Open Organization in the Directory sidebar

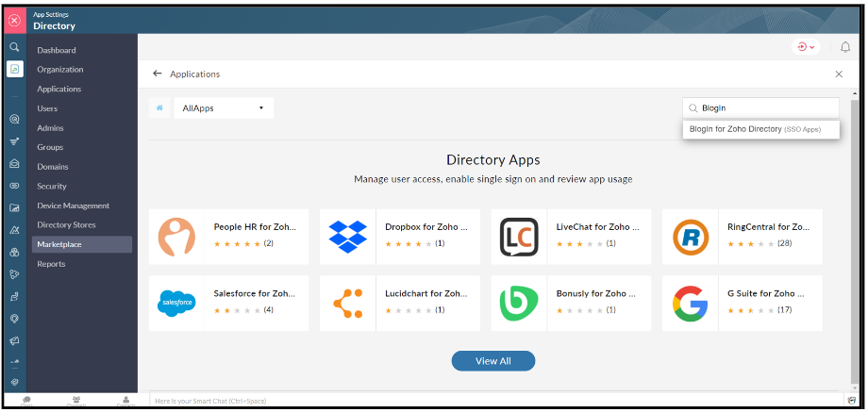(60, 69)
